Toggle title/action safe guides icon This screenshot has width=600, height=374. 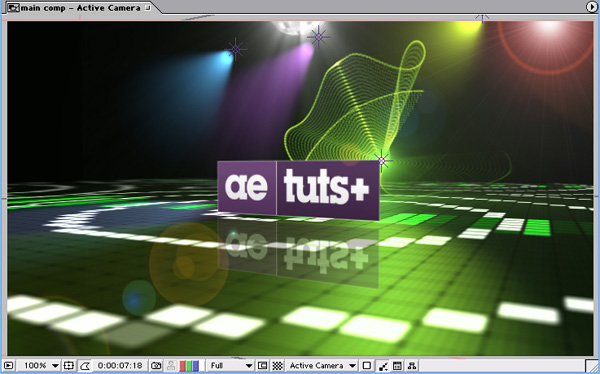(69, 366)
